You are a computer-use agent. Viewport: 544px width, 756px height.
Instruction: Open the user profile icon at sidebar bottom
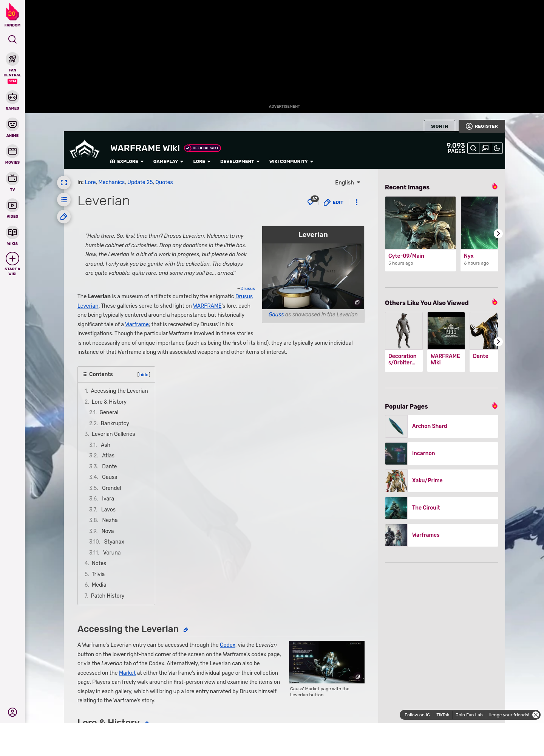(12, 712)
